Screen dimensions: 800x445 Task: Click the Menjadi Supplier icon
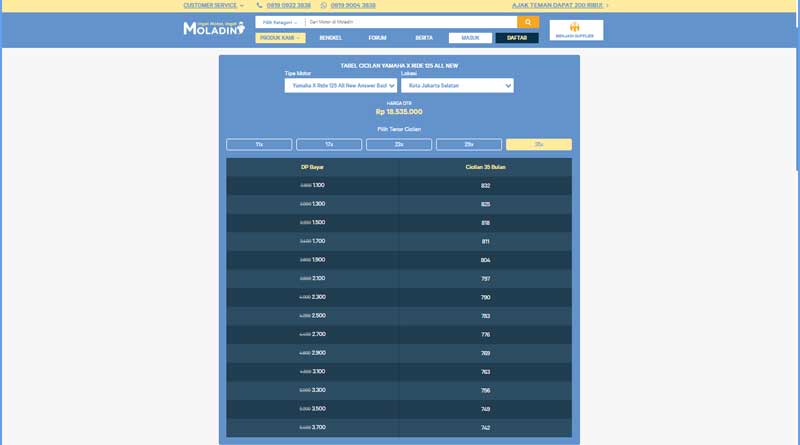[x=575, y=28]
